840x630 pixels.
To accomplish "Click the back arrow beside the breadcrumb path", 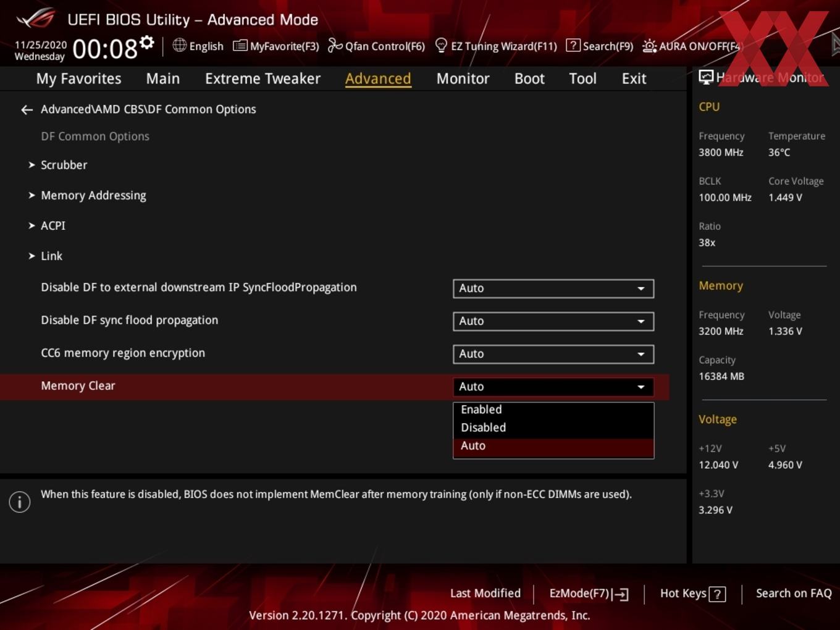I will pos(27,110).
